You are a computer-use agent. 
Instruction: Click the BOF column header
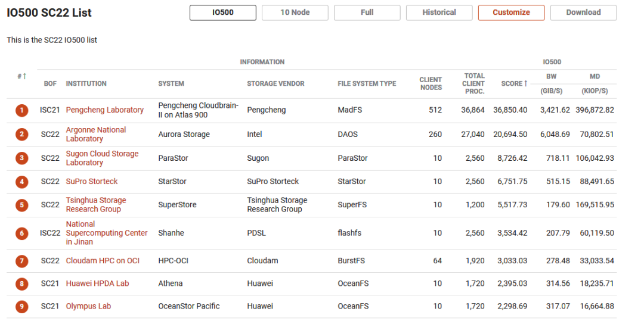pos(50,83)
